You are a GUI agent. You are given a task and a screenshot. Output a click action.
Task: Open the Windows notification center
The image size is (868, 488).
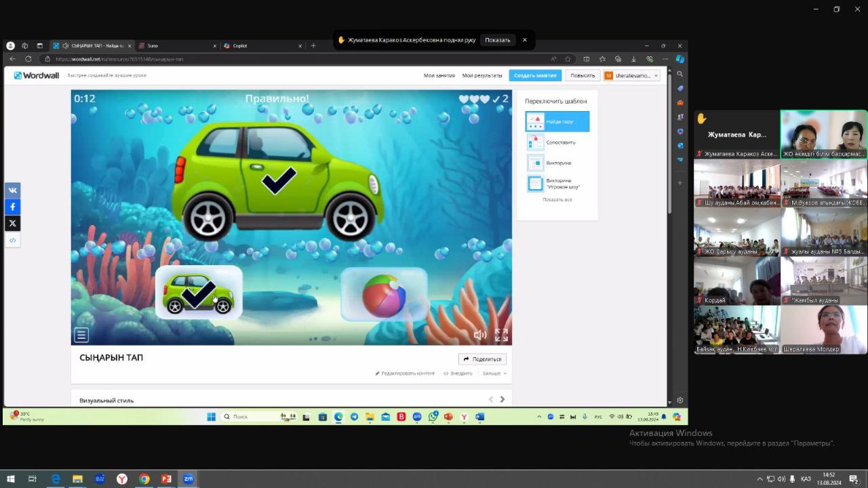[854, 479]
